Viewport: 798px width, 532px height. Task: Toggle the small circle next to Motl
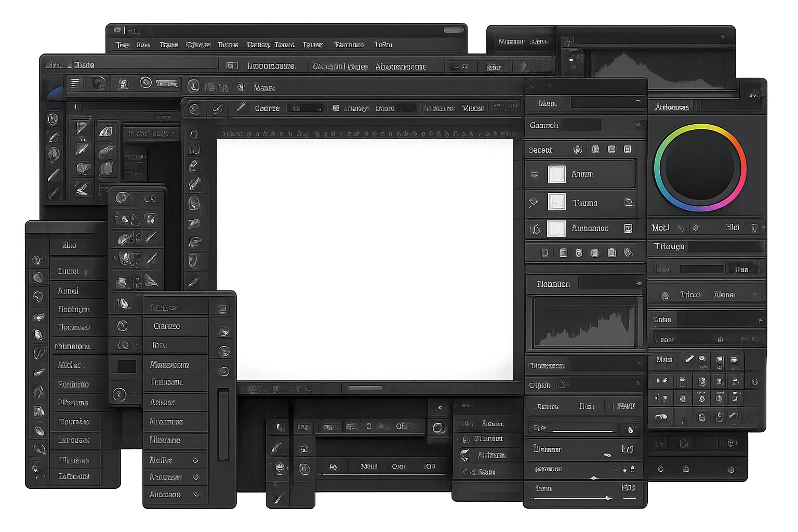pyautogui.click(x=696, y=228)
